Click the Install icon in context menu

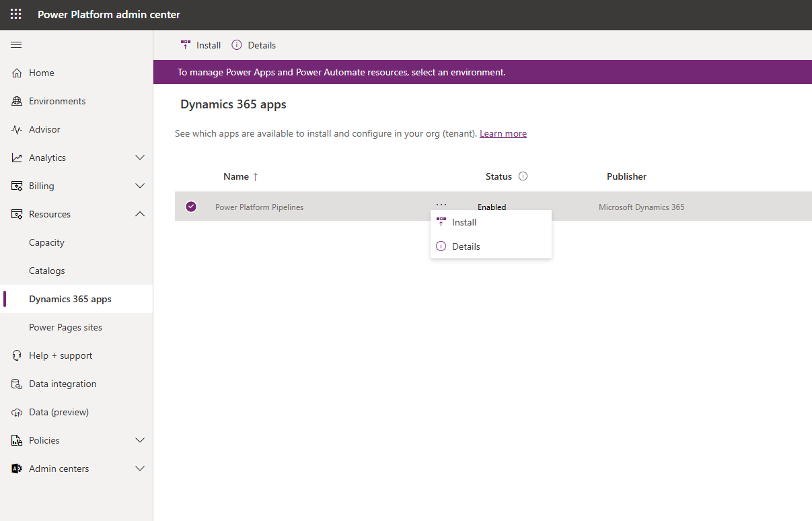point(441,222)
